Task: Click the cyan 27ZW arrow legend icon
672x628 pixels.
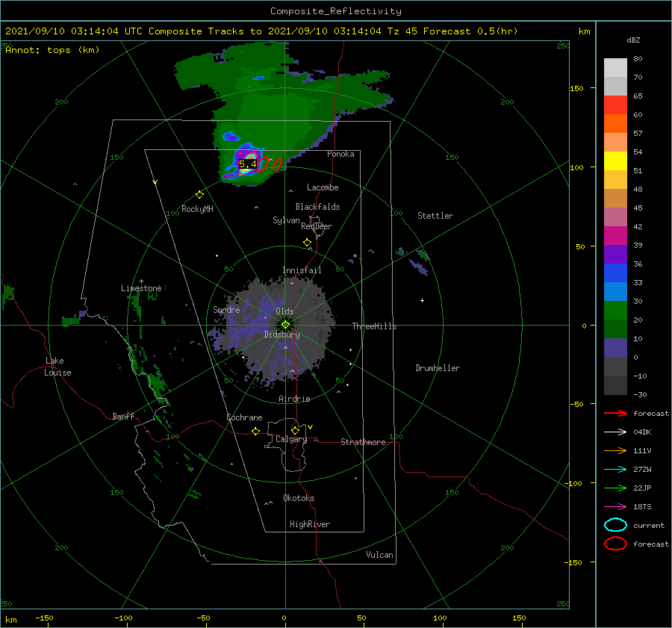Action: 615,470
